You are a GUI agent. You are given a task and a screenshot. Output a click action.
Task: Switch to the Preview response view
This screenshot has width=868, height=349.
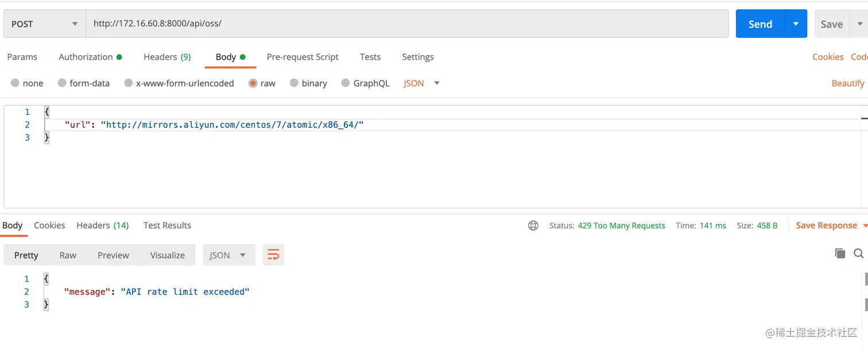[x=113, y=255]
